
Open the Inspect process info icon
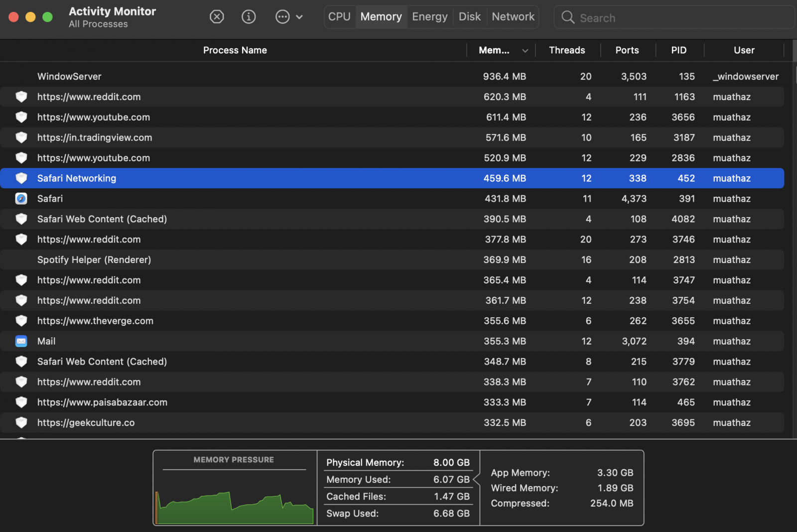[249, 17]
